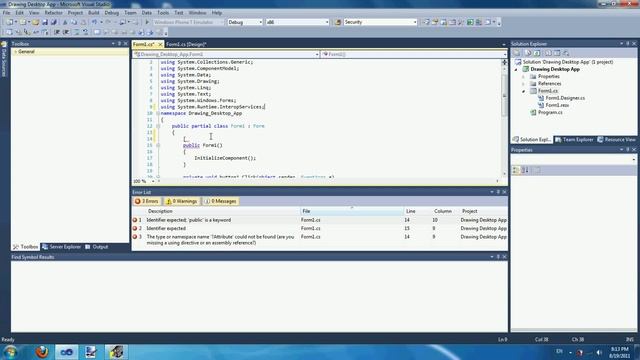
Task: Sort error list by Description column header
Action: [x=222, y=211]
